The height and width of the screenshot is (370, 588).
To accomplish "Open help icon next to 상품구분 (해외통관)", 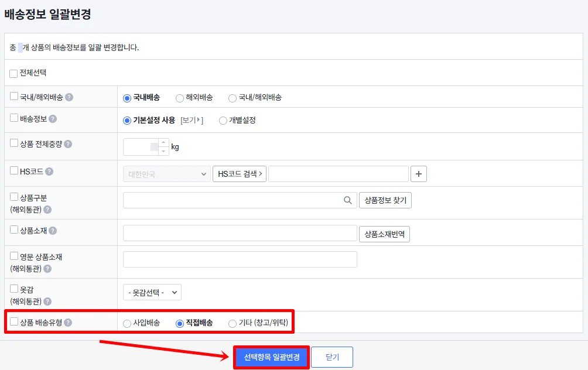I will pyautogui.click(x=47, y=210).
